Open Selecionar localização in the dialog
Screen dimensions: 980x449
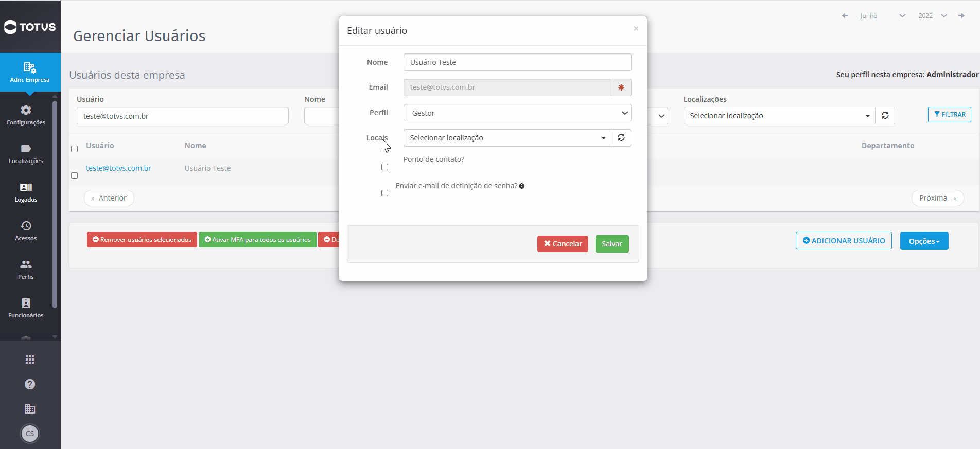[x=507, y=138]
